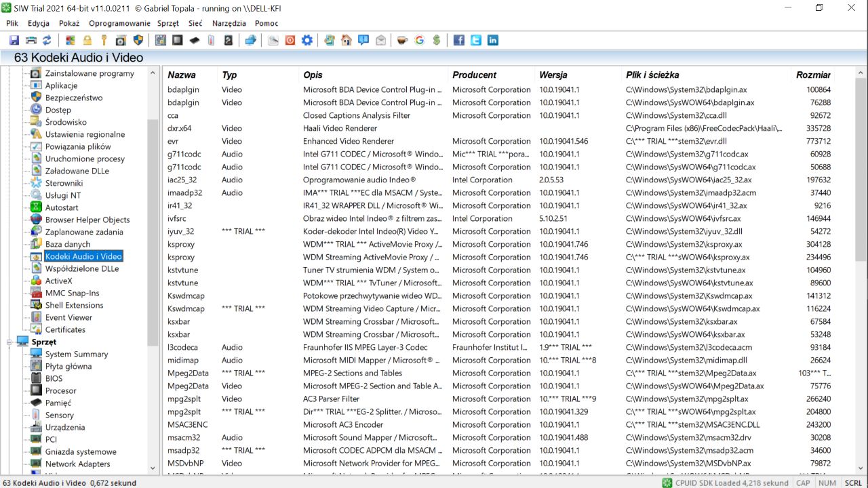Click the green dollar sign toolbar icon
Image resolution: width=868 pixels, height=488 pixels.
[437, 41]
